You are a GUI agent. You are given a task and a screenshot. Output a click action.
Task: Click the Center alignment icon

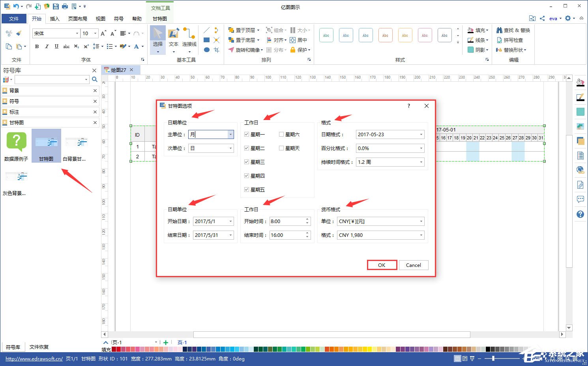tap(293, 40)
